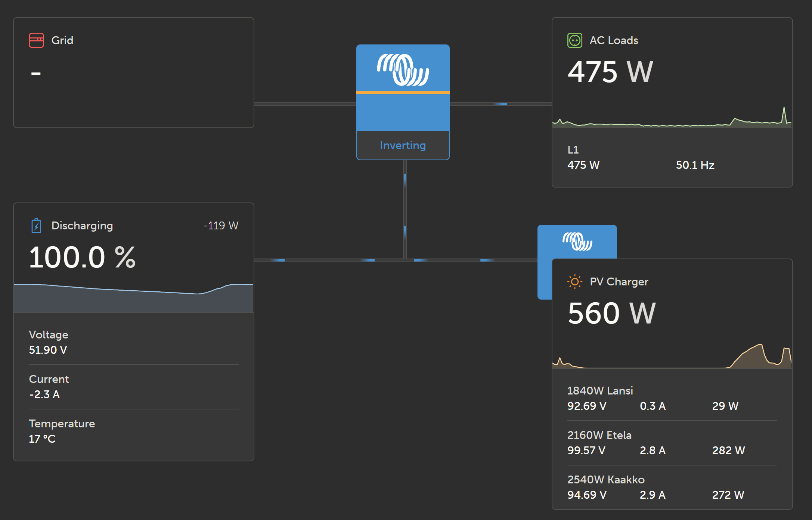This screenshot has width=812, height=520.
Task: Select the 1840W Lansi tracker row
Action: [x=672, y=399]
